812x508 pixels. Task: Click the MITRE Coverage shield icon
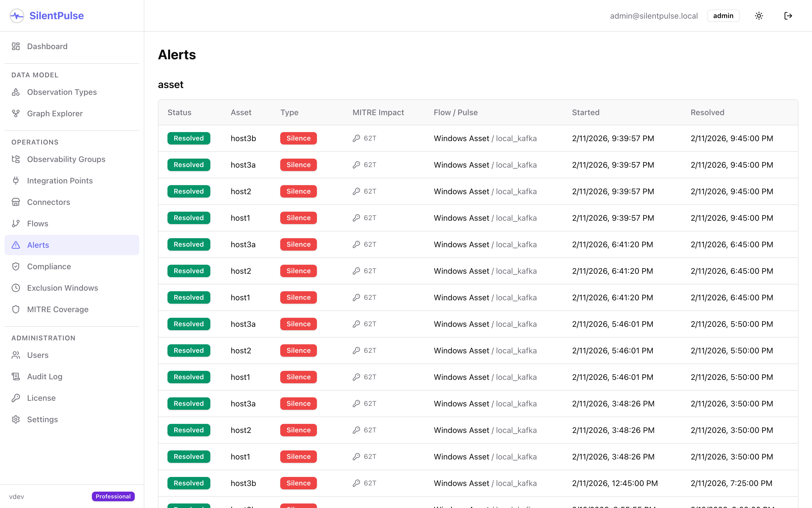coord(16,309)
